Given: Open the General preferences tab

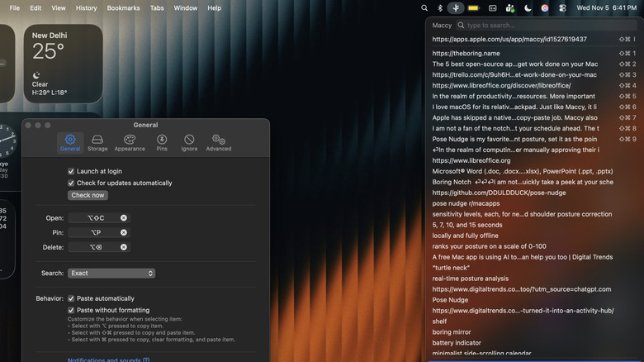Looking at the screenshot, I should pos(70,143).
